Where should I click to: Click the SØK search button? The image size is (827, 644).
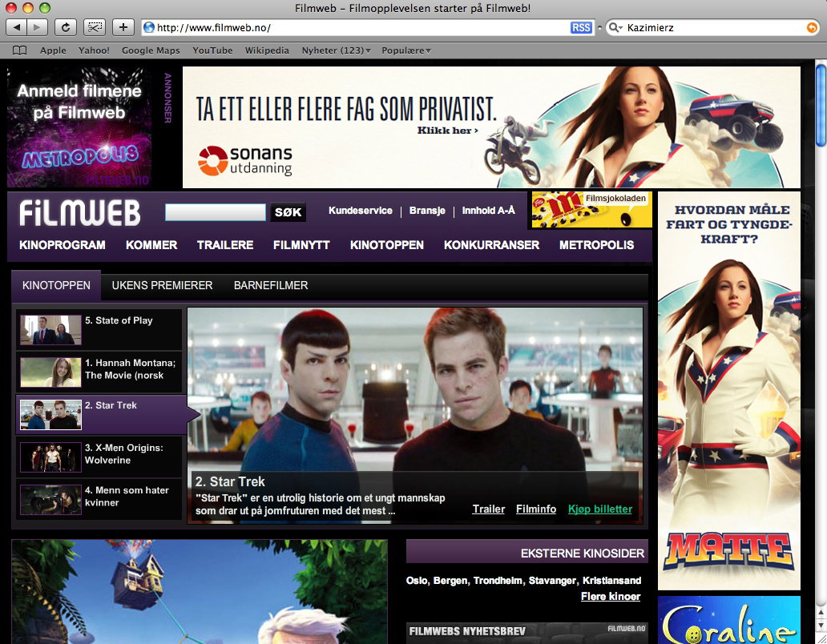click(x=288, y=211)
